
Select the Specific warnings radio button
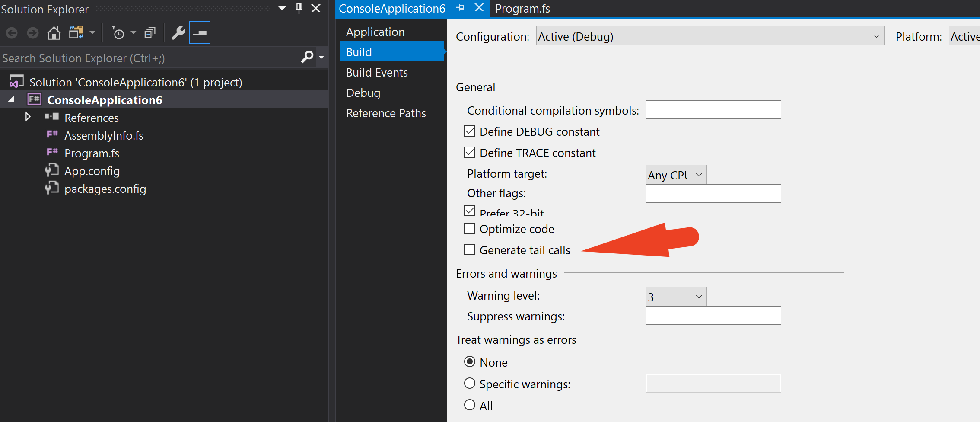(x=470, y=384)
